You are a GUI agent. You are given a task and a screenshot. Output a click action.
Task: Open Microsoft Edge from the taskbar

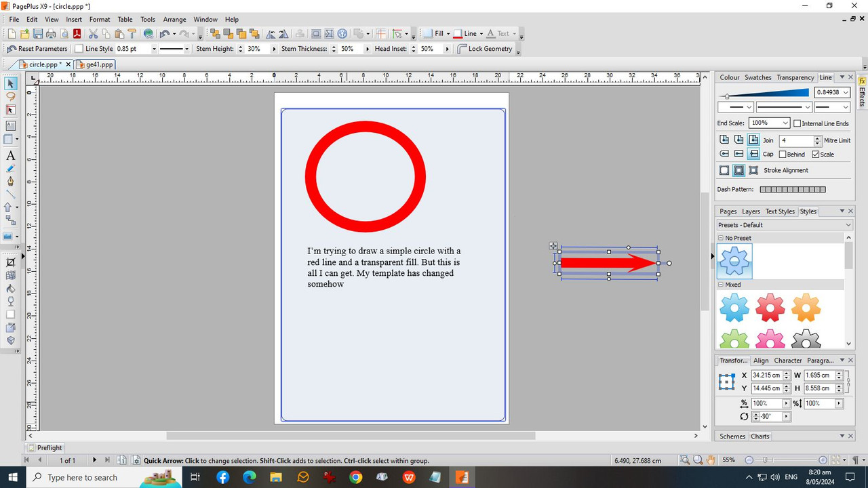point(249,477)
